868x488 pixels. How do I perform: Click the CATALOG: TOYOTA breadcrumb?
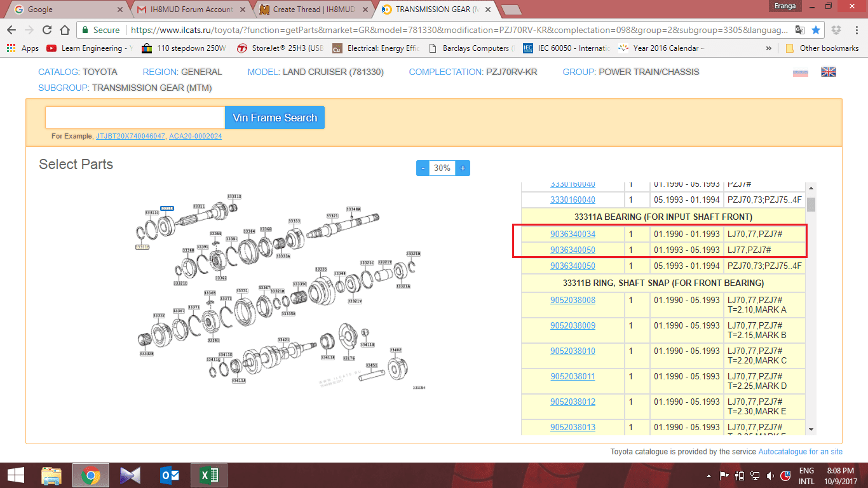78,72
